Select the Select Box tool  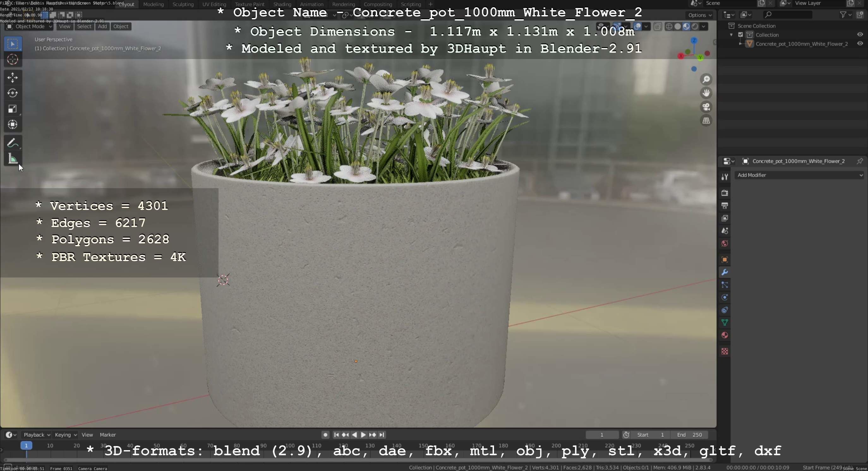coord(13,44)
